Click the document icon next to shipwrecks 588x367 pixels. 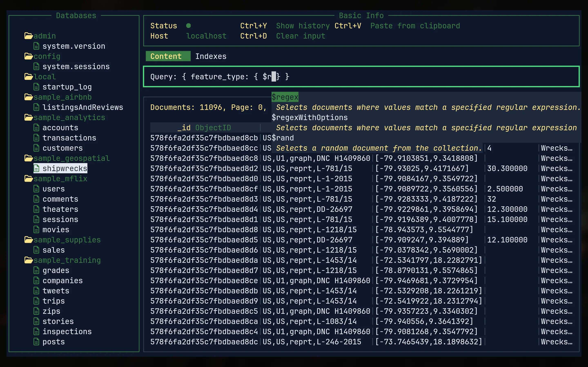37,168
